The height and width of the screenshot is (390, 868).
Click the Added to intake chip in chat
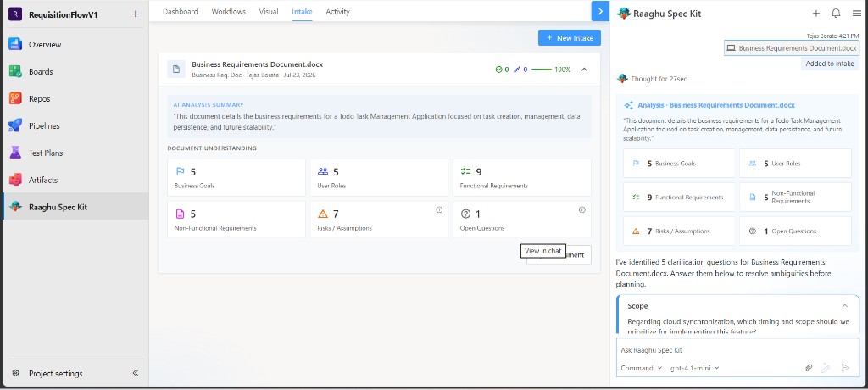[x=829, y=64]
